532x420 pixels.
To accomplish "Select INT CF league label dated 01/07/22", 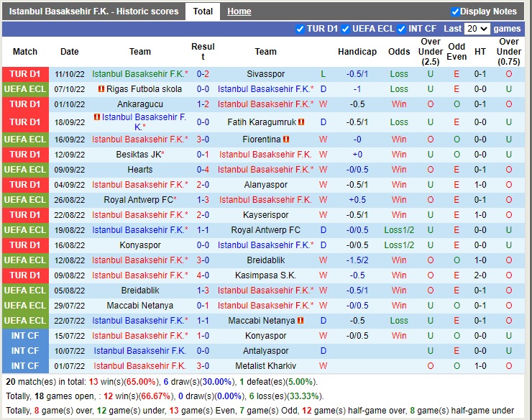I will pos(25,365).
